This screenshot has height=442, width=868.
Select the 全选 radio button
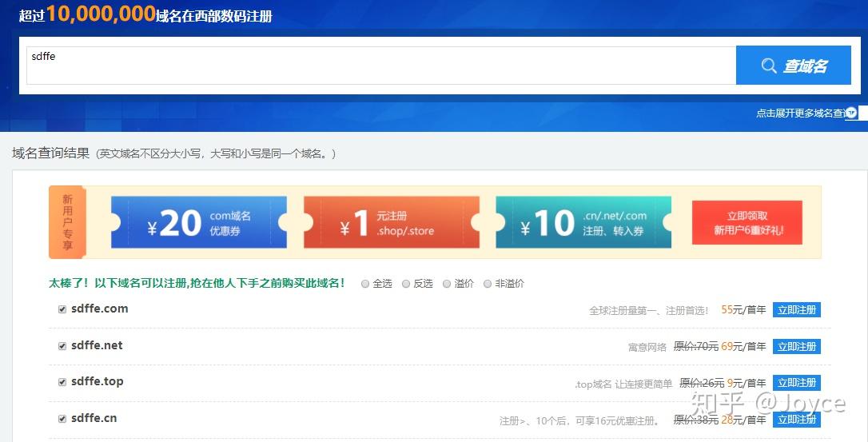[364, 284]
